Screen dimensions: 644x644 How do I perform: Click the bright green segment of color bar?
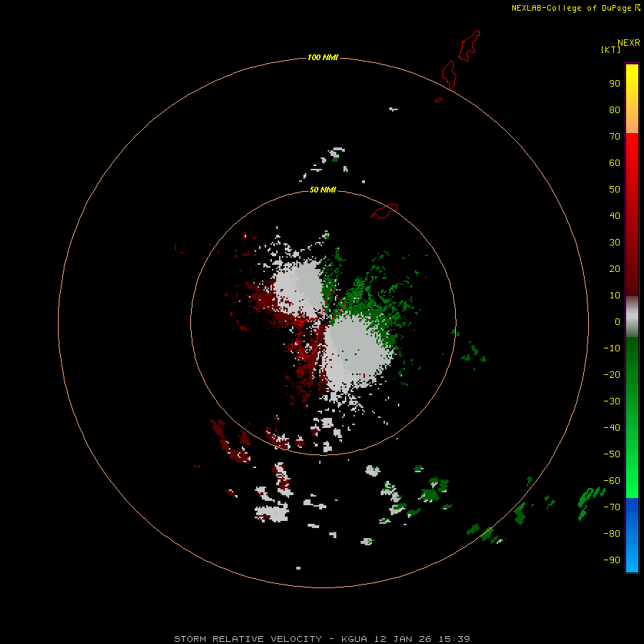click(632, 418)
